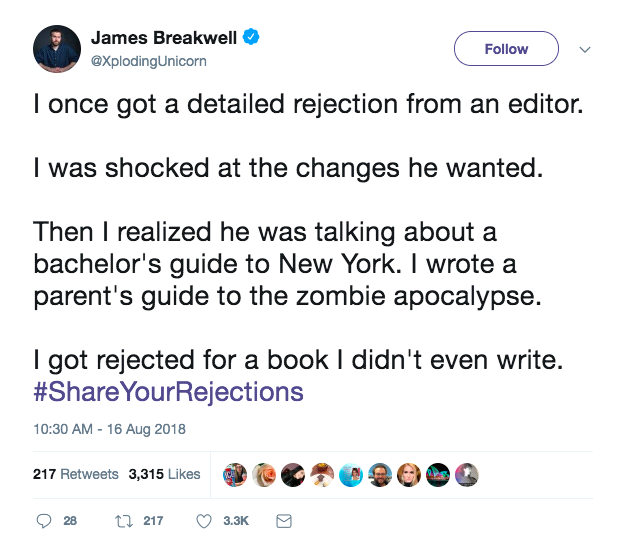Open the tweet options chevron menu
The width and height of the screenshot is (623, 555).
click(586, 49)
